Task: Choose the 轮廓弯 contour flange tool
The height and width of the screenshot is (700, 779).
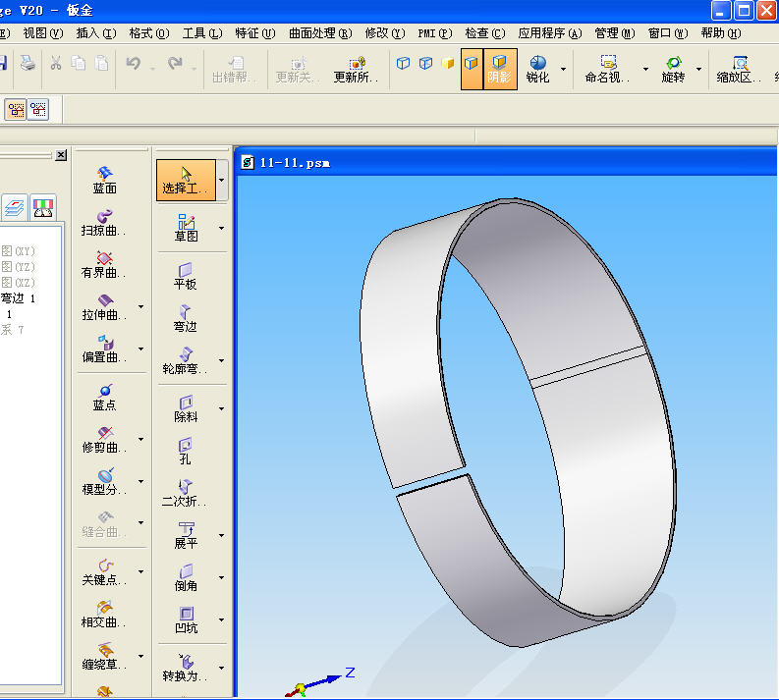Action: pos(185,360)
